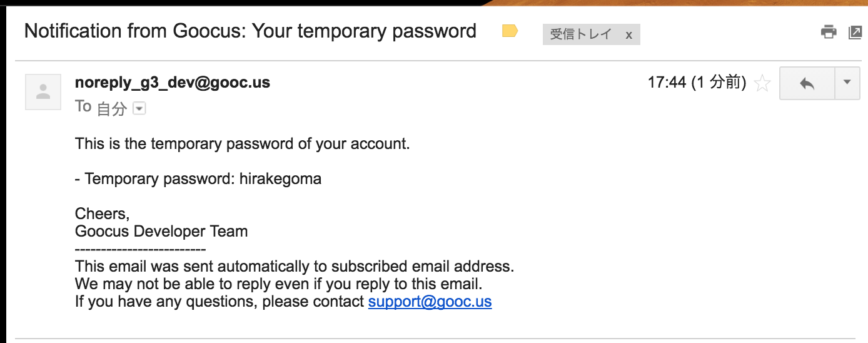The width and height of the screenshot is (868, 343).
Task: Click the sender's profile avatar
Action: pyautogui.click(x=43, y=92)
